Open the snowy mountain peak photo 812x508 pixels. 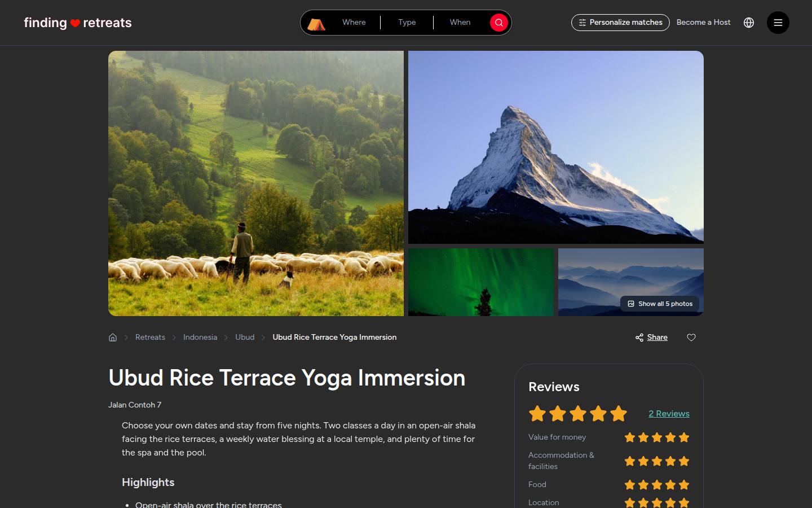click(556, 147)
